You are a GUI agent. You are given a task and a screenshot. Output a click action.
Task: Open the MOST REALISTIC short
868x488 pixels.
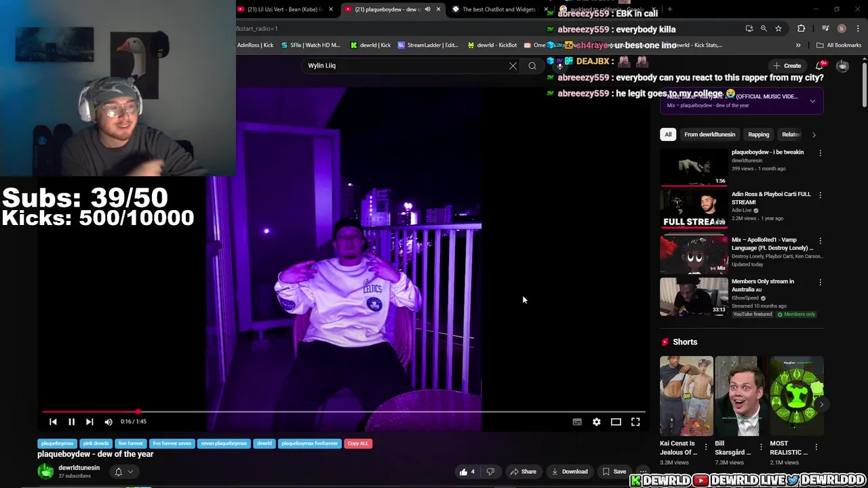click(796, 396)
